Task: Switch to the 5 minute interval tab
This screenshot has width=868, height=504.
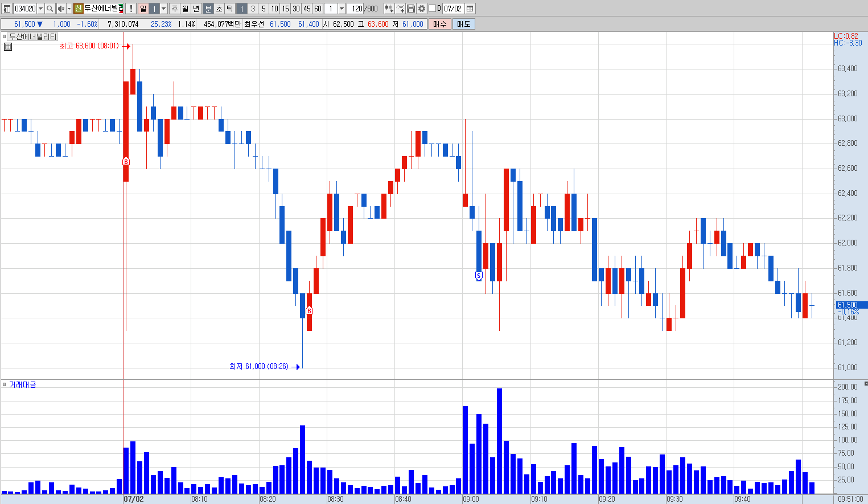Action: point(264,9)
